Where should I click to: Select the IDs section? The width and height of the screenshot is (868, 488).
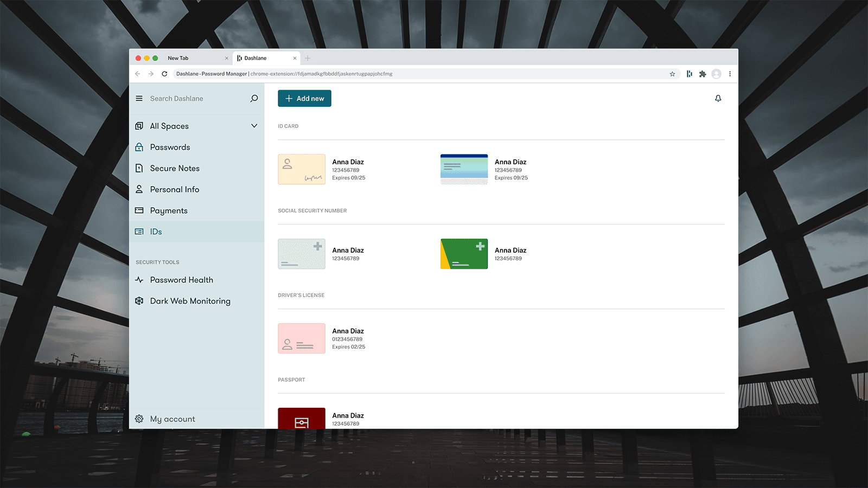pyautogui.click(x=196, y=232)
